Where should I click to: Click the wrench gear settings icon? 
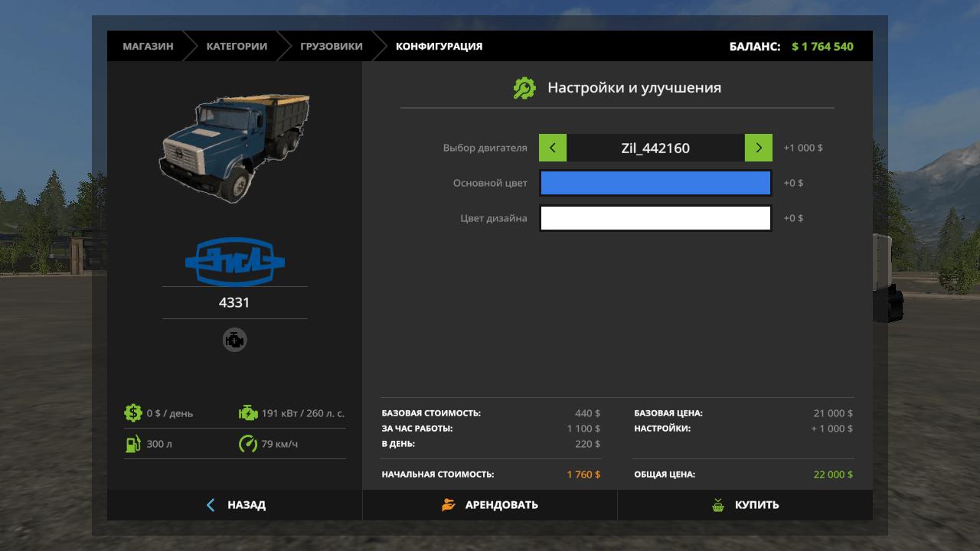(x=524, y=88)
